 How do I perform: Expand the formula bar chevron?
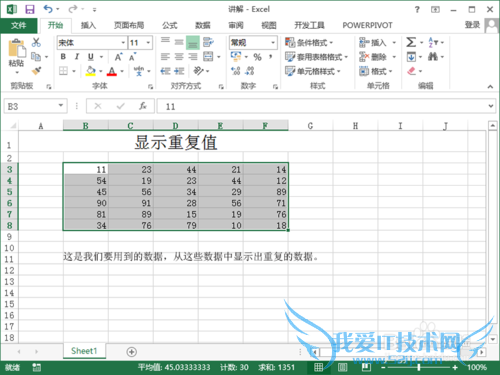click(x=491, y=106)
